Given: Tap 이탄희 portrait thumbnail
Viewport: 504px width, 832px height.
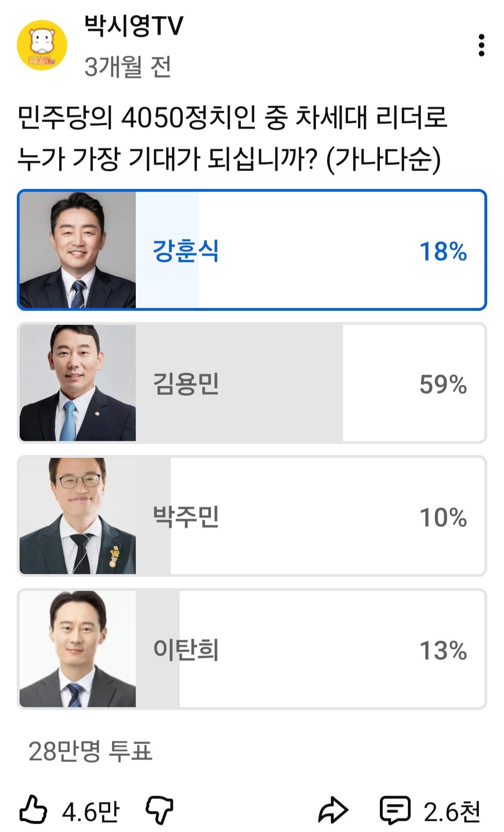Looking at the screenshot, I should 77,649.
